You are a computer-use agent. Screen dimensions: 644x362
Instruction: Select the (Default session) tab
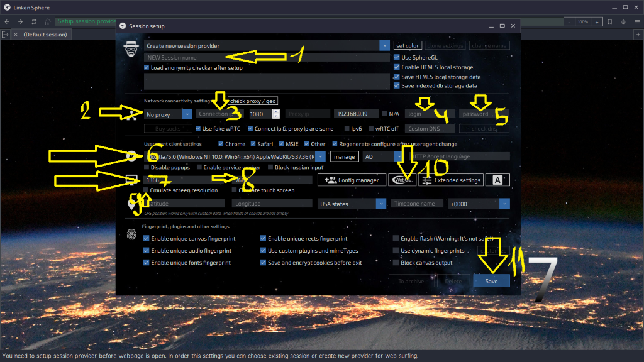click(45, 35)
